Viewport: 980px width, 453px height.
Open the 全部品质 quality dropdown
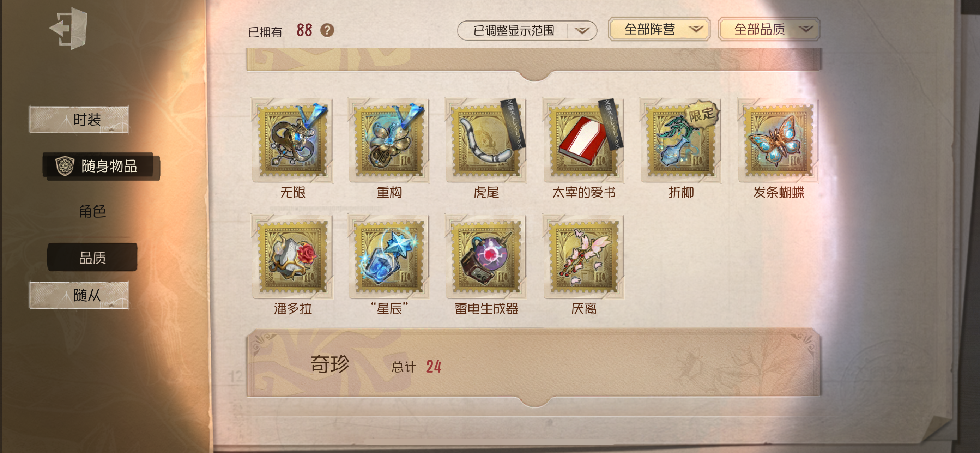point(769,29)
